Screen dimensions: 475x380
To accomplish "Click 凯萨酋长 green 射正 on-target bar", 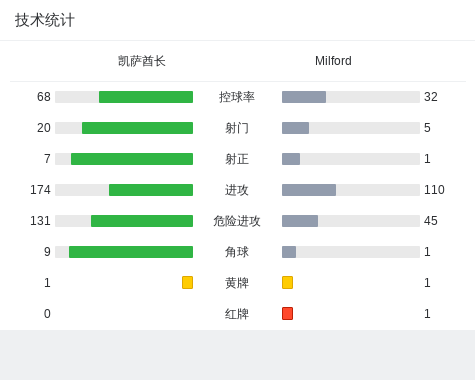I will [132, 159].
